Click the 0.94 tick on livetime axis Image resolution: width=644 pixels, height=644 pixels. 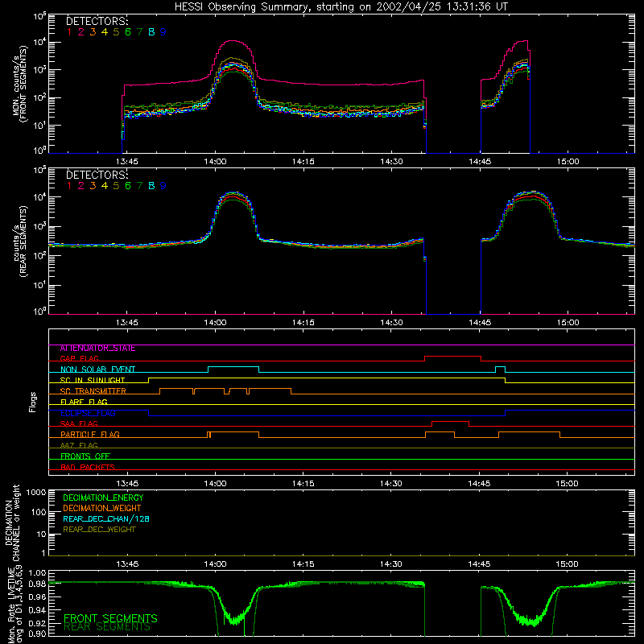coord(37,610)
